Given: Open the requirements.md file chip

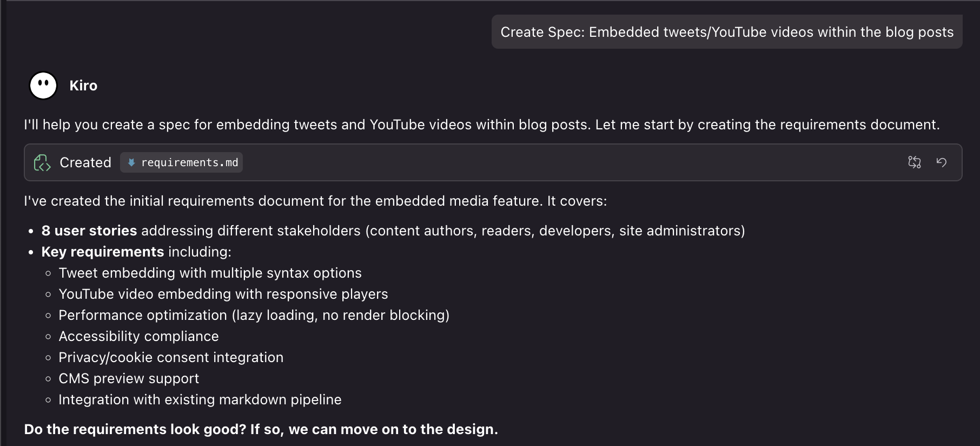Looking at the screenshot, I should coord(181,162).
